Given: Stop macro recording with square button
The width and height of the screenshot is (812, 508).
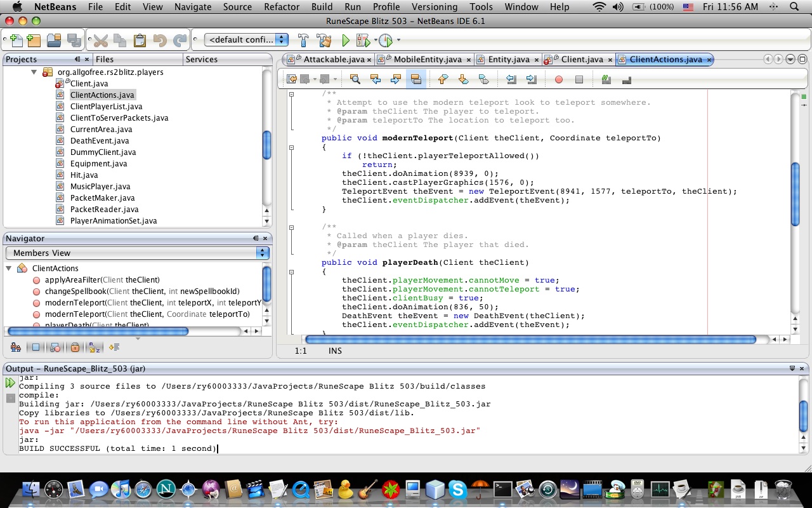Looking at the screenshot, I should point(579,79).
